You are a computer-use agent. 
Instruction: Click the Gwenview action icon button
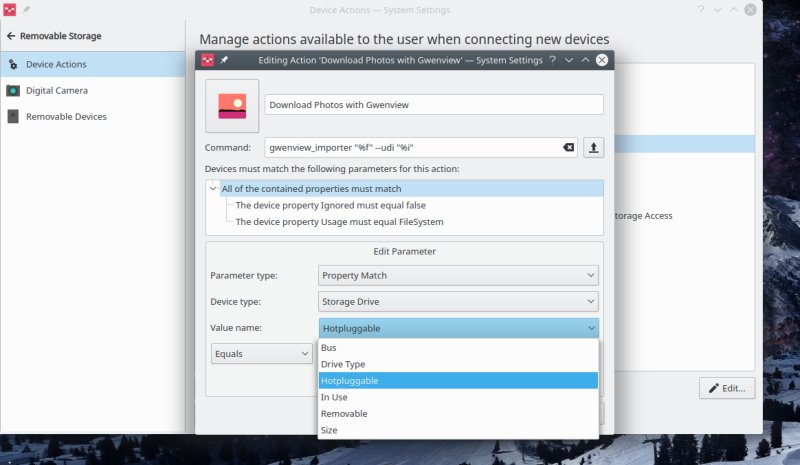(x=232, y=106)
